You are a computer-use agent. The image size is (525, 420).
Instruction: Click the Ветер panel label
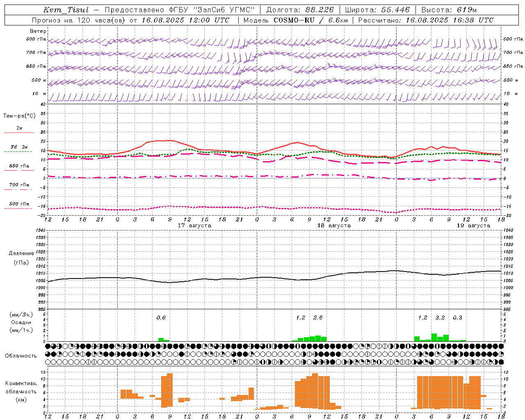click(x=38, y=31)
